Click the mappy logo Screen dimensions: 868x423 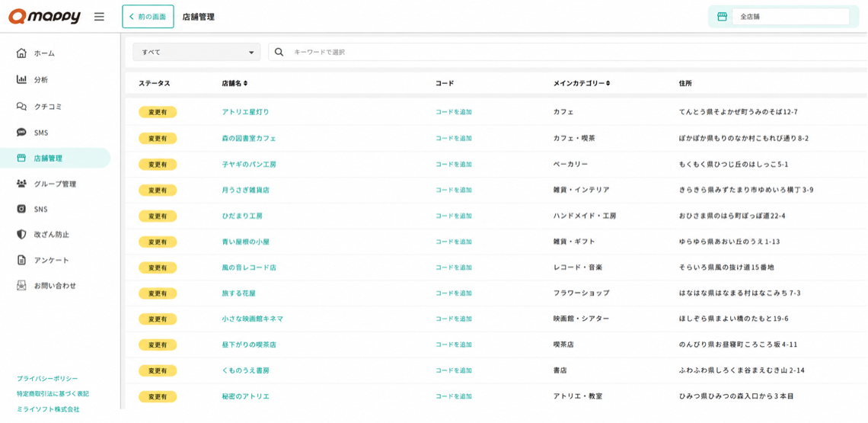[x=44, y=17]
